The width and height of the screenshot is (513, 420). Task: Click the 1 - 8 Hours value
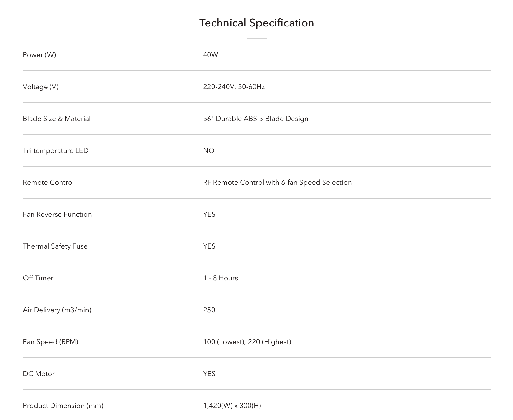[220, 278]
